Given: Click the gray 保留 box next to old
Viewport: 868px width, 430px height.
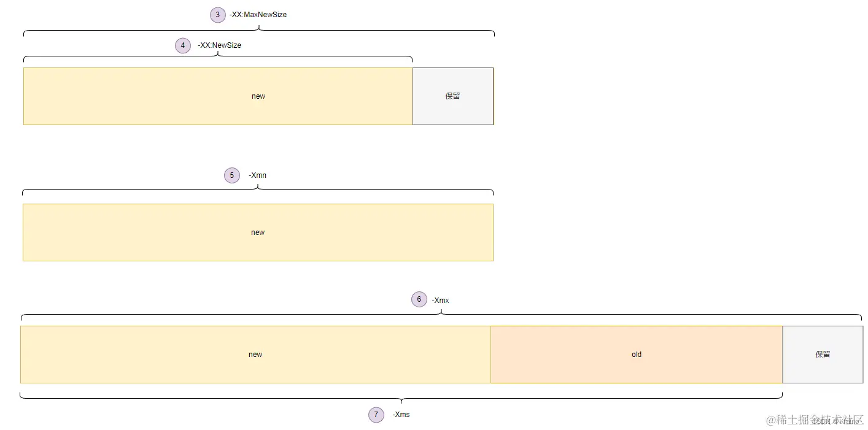Looking at the screenshot, I should [823, 355].
